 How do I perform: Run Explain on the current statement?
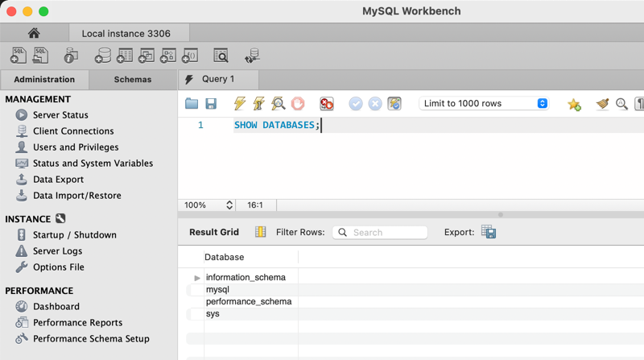(278, 104)
